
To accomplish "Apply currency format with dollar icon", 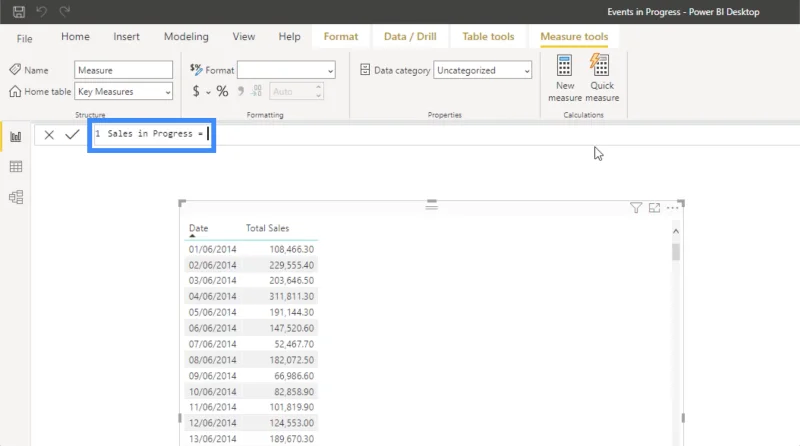I will coord(196,91).
